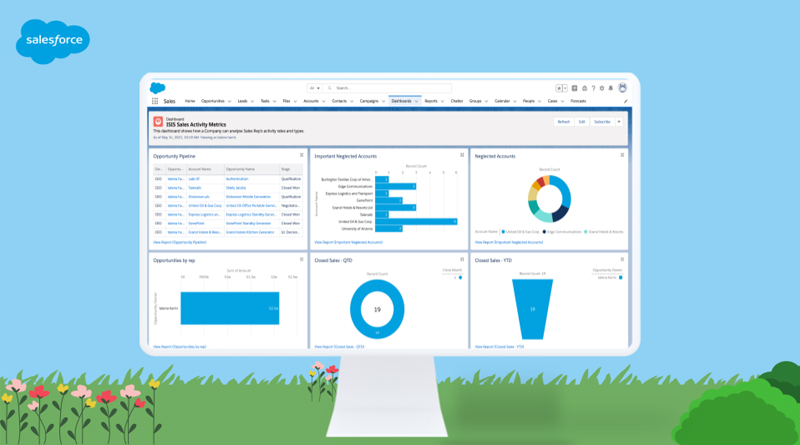Open the Grand Hotels Kitchen Generator opportunity link
Screen dimensions: 800x445
point(250,232)
